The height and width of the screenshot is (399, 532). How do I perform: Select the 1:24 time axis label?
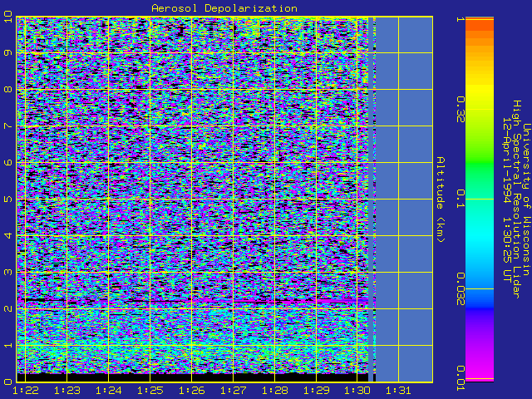(x=108, y=391)
